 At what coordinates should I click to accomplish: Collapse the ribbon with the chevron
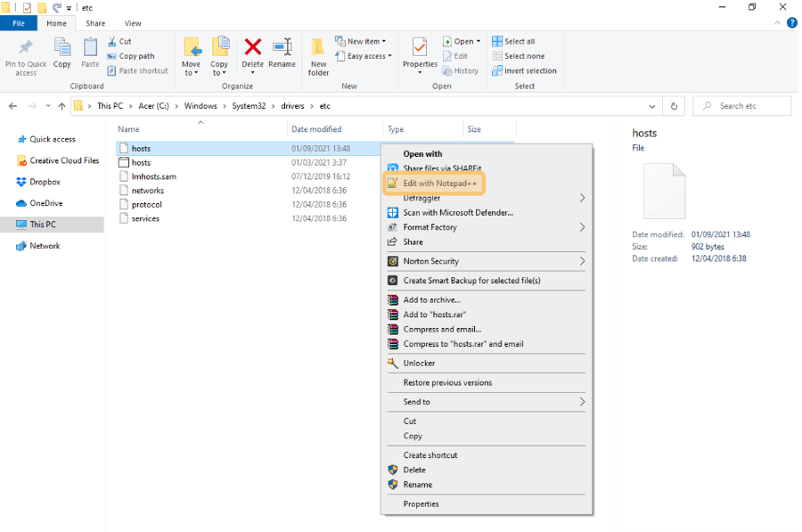[x=777, y=23]
